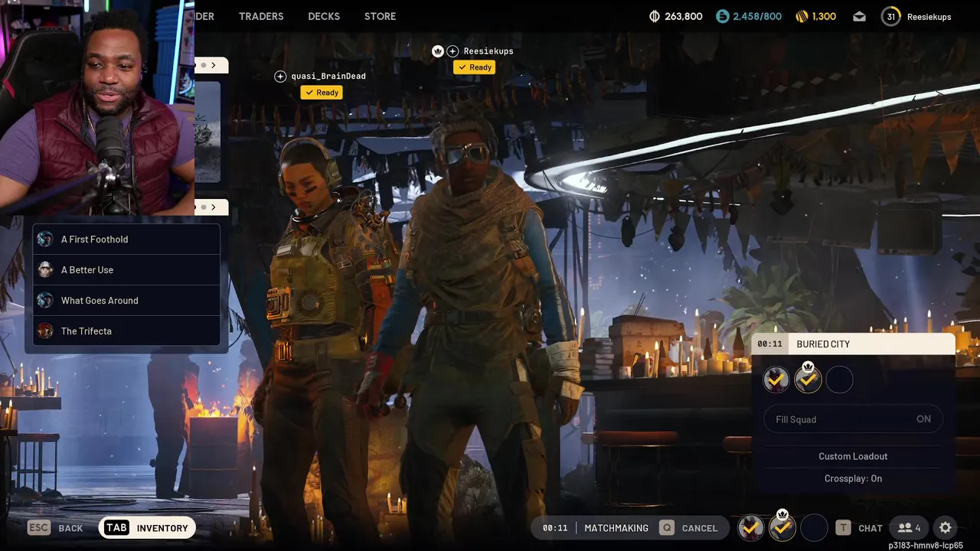The width and height of the screenshot is (980, 551).
Task: Click the matchmaking timer 00:11 in bottom bar
Action: point(555,528)
